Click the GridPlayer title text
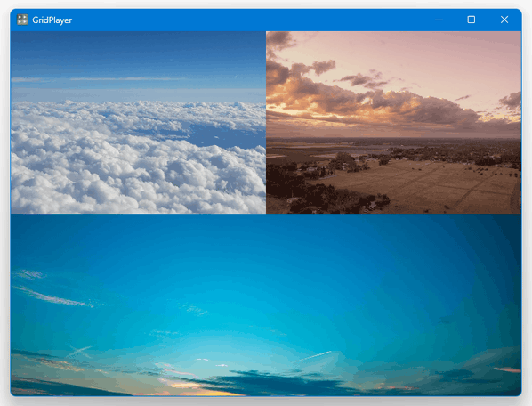Viewport: 532px width, 406px height. tap(52, 20)
